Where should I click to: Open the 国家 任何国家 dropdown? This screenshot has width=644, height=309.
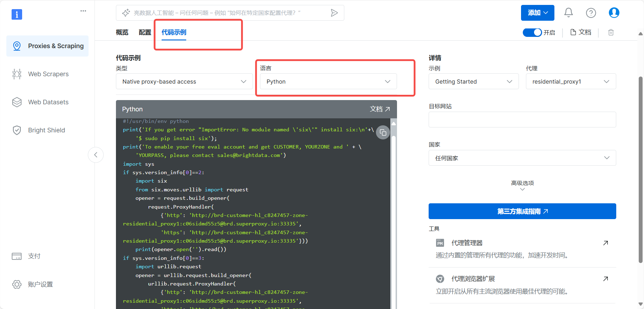click(x=522, y=158)
